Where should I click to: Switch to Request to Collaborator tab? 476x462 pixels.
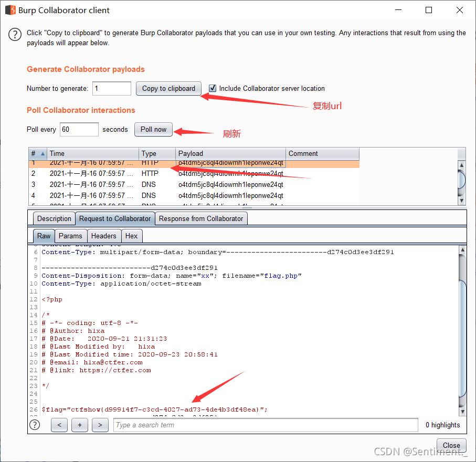(x=115, y=219)
